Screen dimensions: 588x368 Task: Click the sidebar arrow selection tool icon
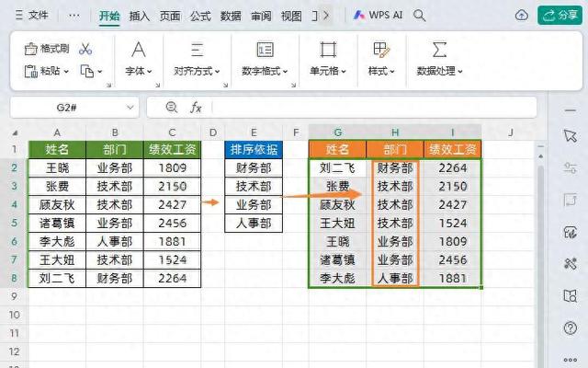[570, 135]
